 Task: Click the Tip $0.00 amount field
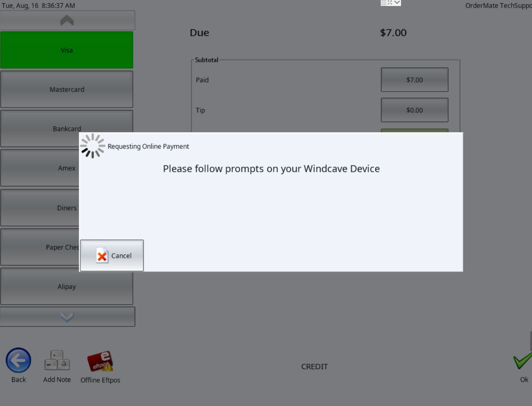pyautogui.click(x=414, y=110)
